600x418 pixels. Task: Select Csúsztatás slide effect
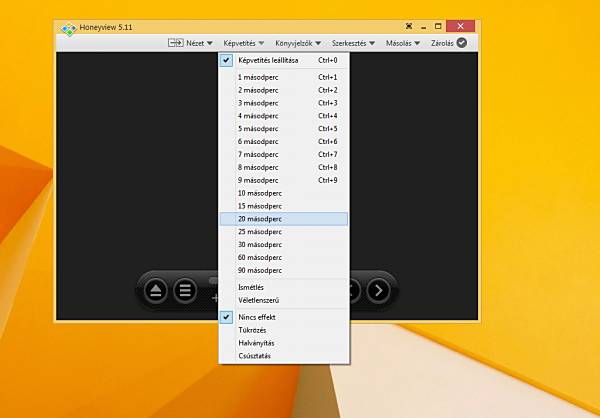pyautogui.click(x=284, y=356)
